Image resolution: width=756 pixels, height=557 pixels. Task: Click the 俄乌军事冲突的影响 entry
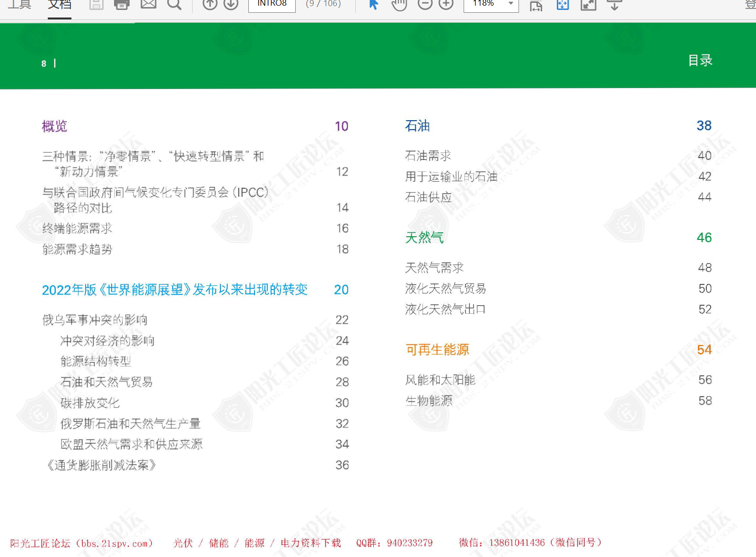(95, 320)
